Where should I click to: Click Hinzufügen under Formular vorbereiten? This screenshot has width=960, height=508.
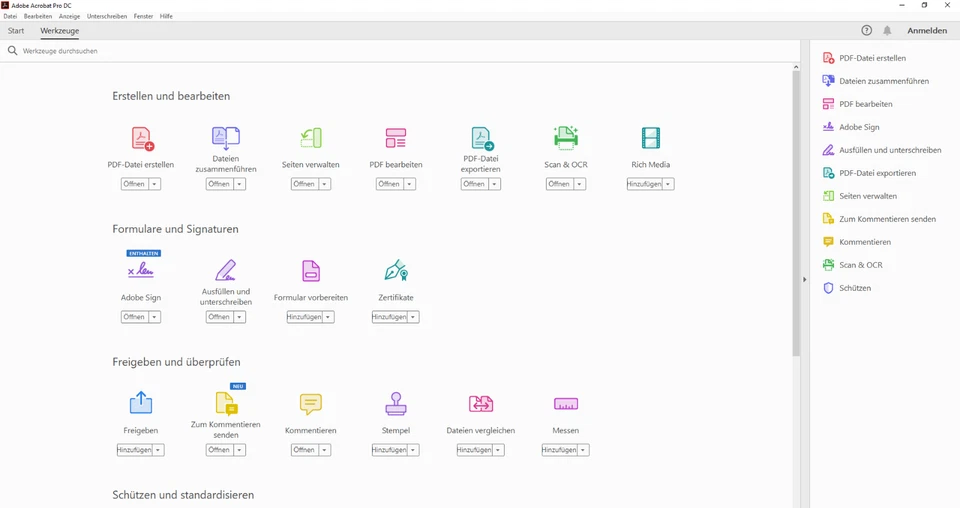(304, 317)
